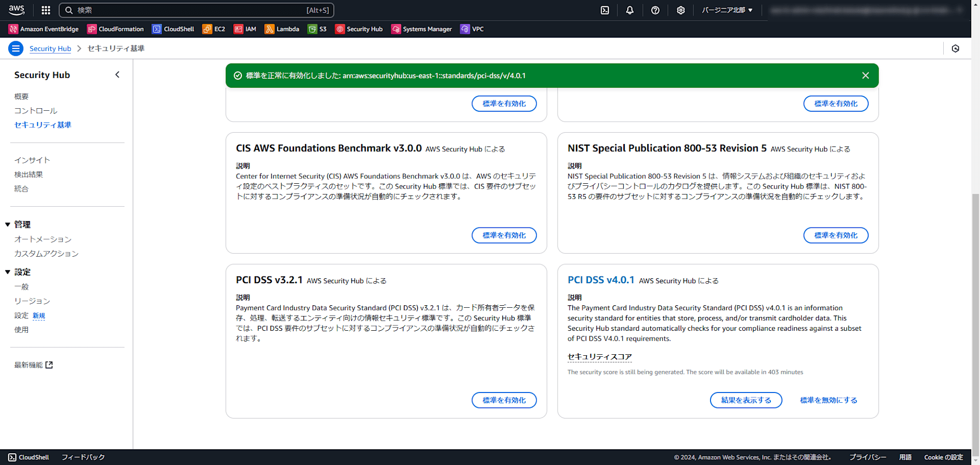
Task: Enable the NIST 800-53 Revision 5 standard
Action: point(835,235)
